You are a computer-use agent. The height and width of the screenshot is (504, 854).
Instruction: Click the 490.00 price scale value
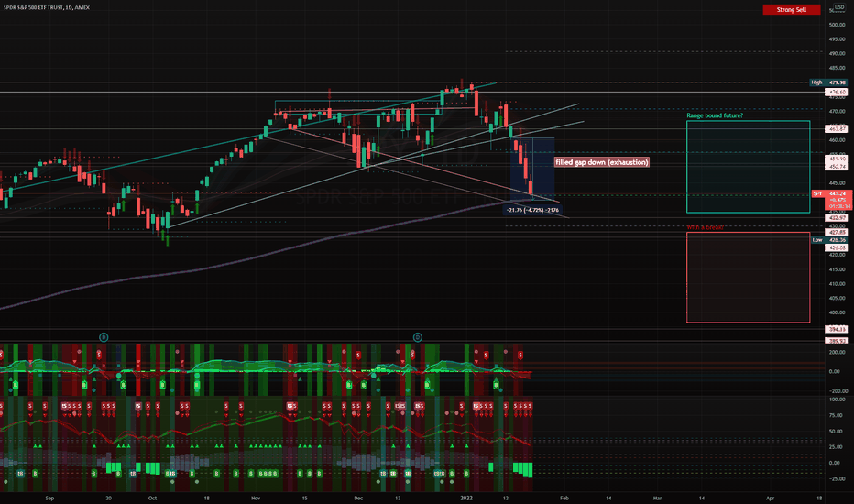click(x=838, y=54)
